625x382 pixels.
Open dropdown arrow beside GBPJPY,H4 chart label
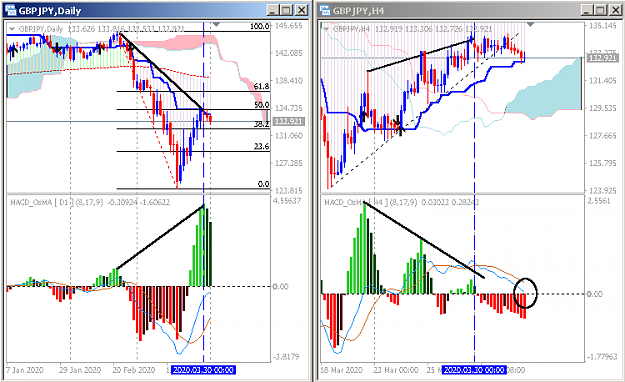coord(326,29)
